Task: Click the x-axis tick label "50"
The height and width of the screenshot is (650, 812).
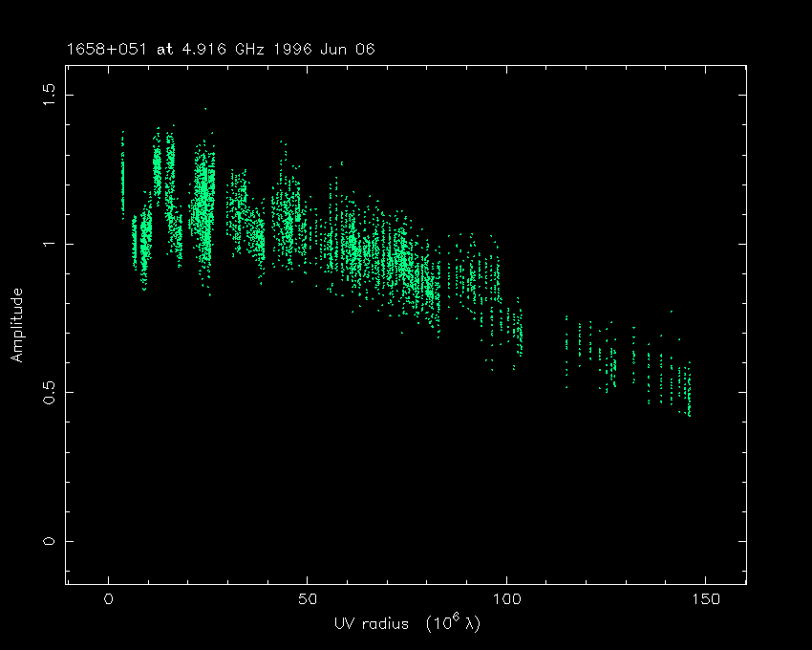Action: click(307, 599)
